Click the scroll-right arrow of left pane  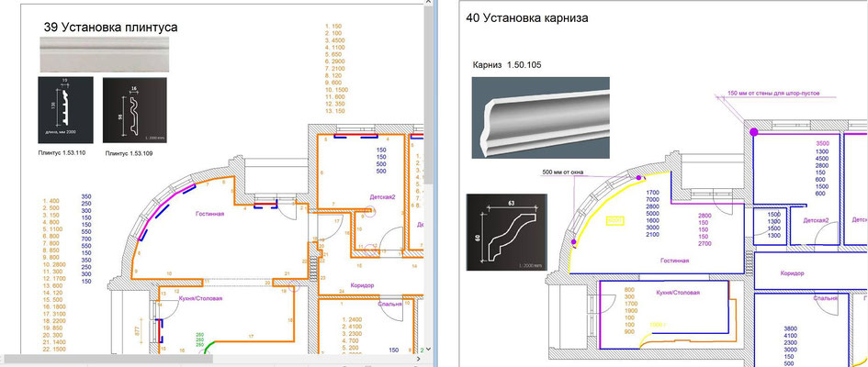click(419, 360)
